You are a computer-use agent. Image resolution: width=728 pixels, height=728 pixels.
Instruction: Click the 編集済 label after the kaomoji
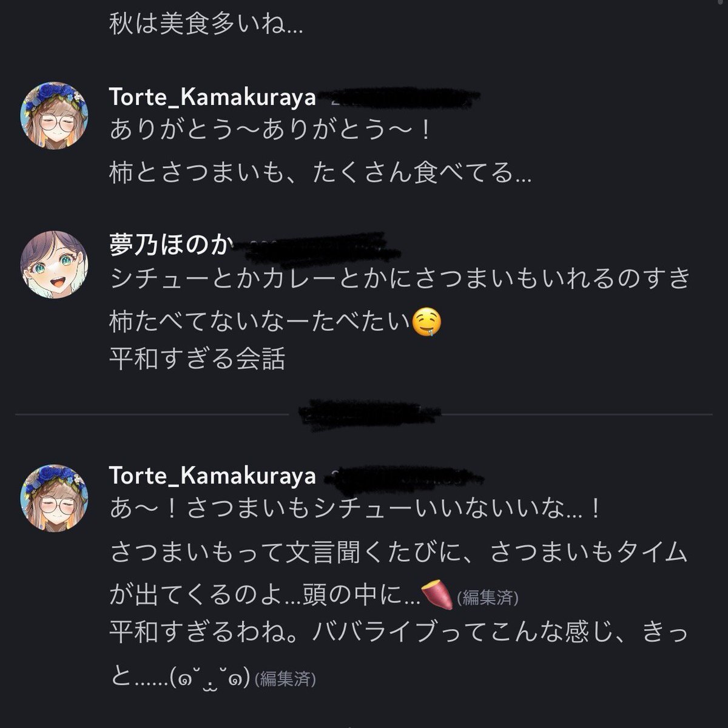point(285,679)
